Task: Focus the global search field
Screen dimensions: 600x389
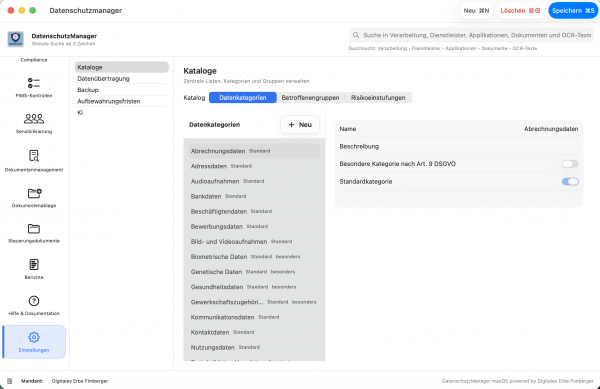Action: click(471, 35)
